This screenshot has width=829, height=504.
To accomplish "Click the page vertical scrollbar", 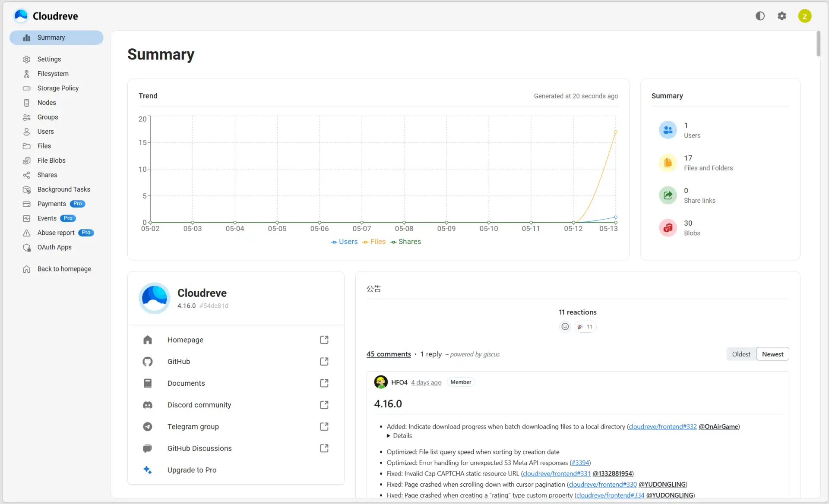I will [818, 43].
